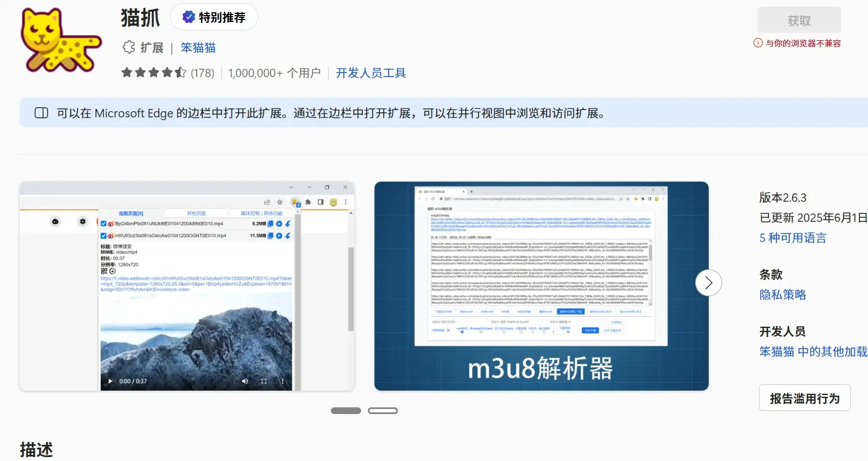Screen dimensions: 868x461
Task: Click the 描述 section heading
Action: [x=36, y=450]
